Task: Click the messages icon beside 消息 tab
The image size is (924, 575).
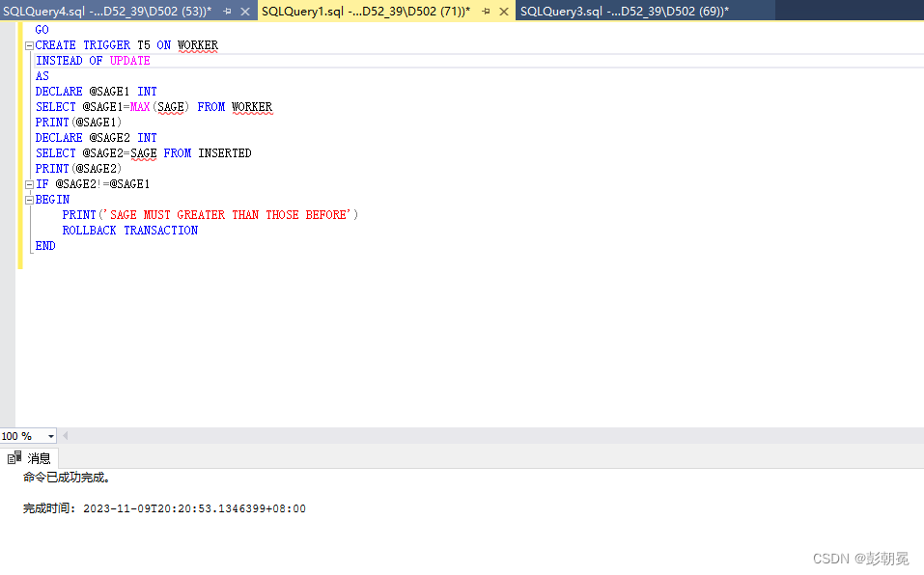Action: (14, 458)
